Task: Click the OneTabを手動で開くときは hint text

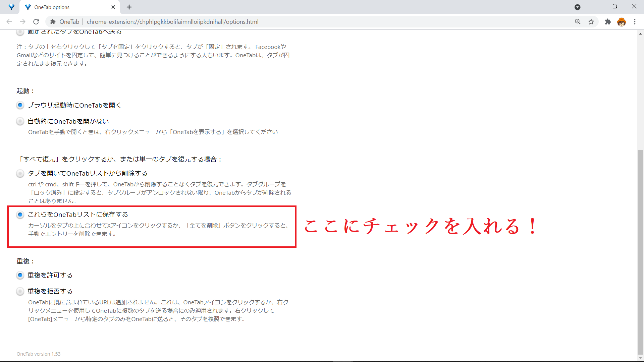Action: pos(153,132)
